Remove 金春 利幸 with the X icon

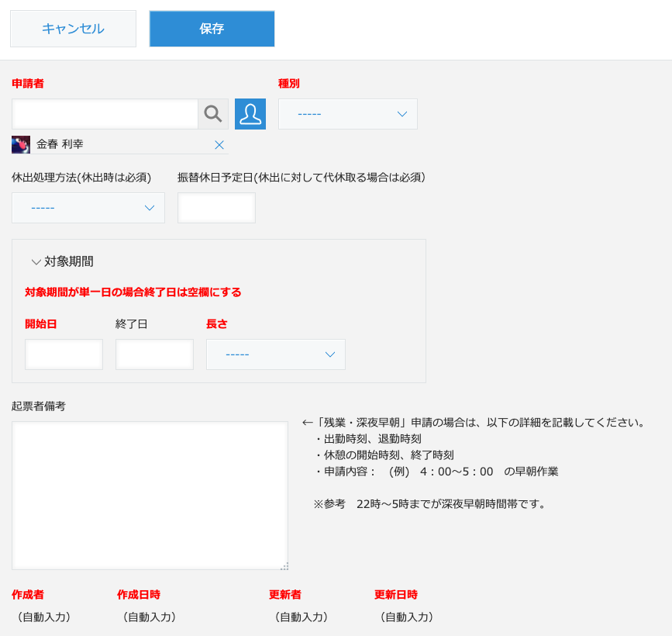219,145
